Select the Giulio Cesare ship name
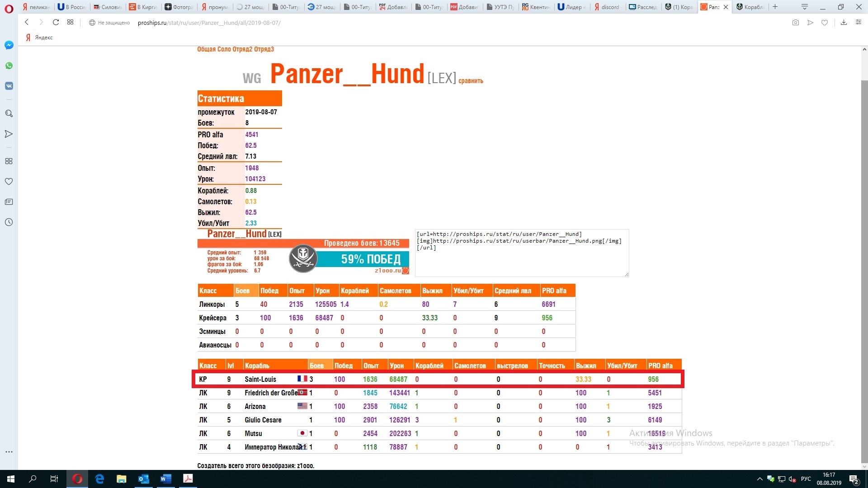The height and width of the screenshot is (488, 868). tap(263, 420)
